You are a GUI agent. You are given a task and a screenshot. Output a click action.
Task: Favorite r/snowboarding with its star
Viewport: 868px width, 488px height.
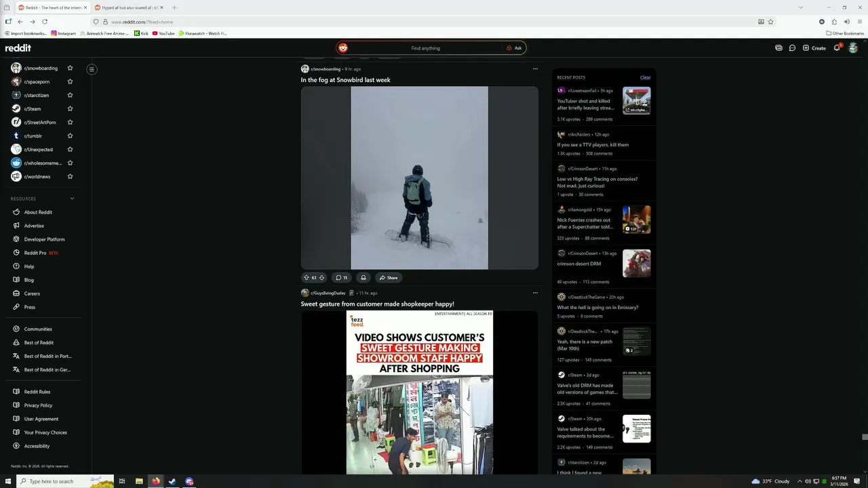point(70,68)
